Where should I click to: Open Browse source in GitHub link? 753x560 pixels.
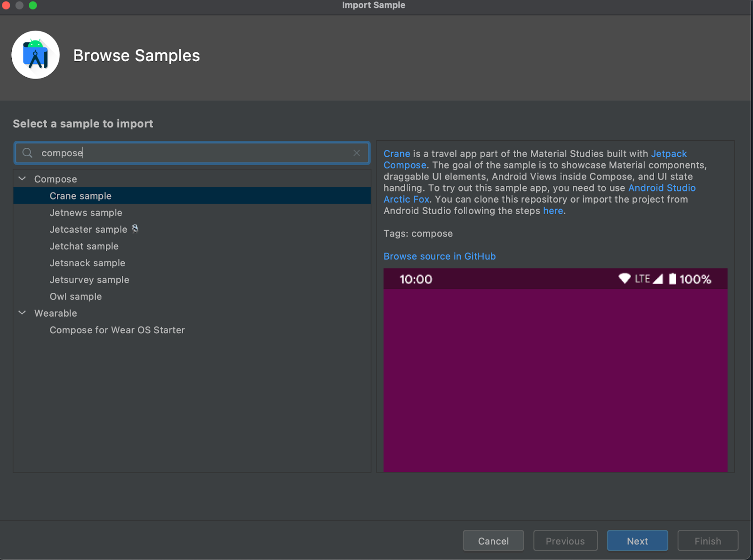click(x=440, y=256)
